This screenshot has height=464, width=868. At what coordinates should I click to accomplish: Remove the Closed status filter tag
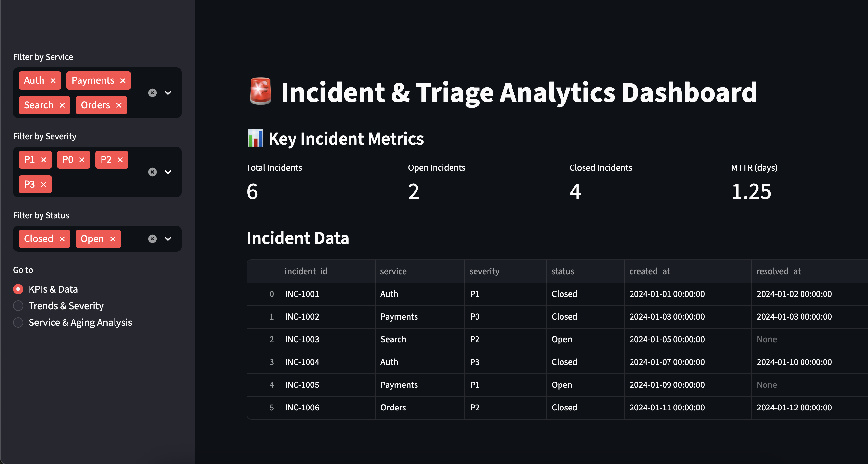[62, 238]
